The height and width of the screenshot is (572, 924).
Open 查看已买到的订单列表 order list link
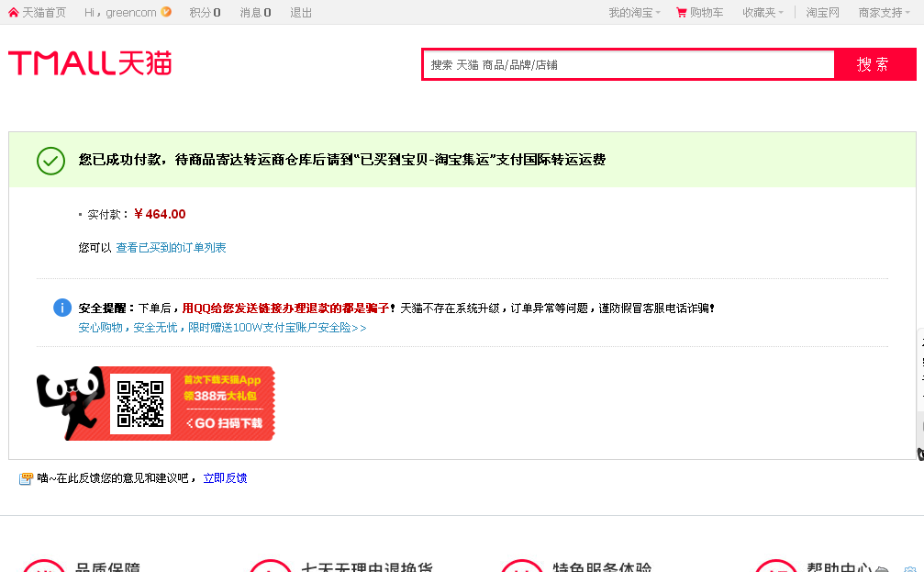(x=171, y=248)
